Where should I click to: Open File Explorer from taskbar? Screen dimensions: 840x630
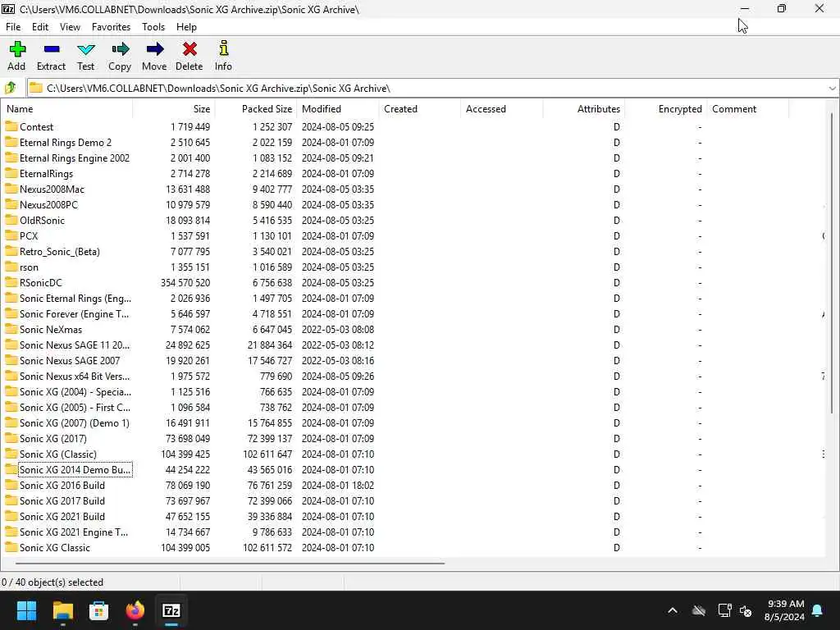(62, 610)
